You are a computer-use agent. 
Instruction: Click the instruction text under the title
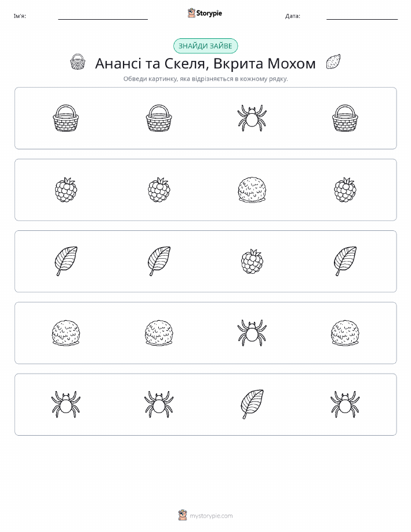[x=205, y=79]
